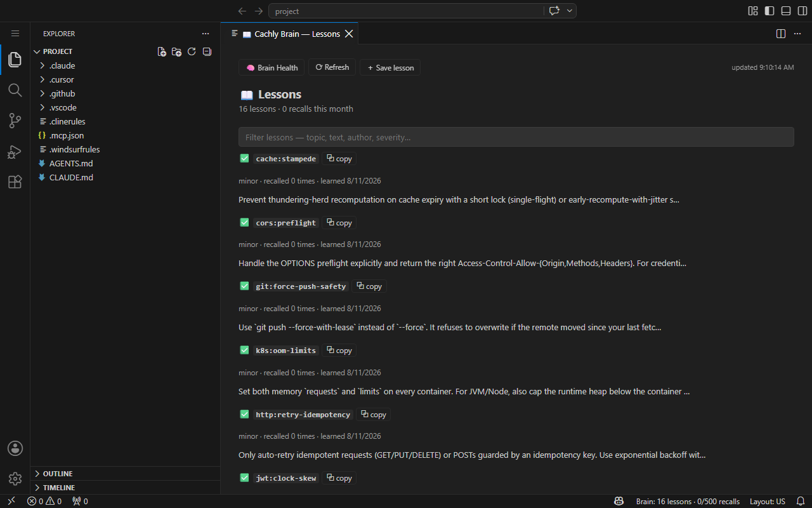The image size is (812, 508).
Task: Open the Run and Debug view
Action: click(15, 151)
